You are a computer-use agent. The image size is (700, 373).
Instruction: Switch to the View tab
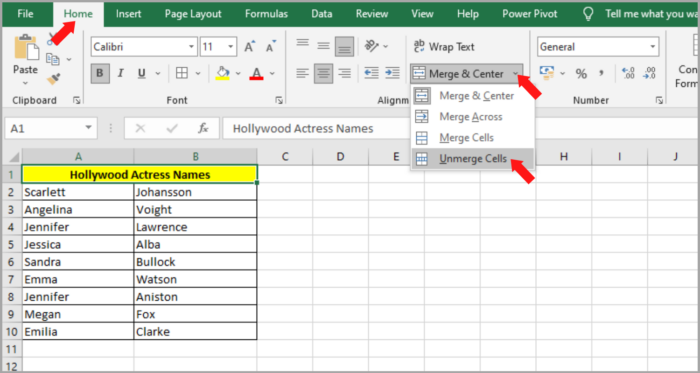[422, 14]
